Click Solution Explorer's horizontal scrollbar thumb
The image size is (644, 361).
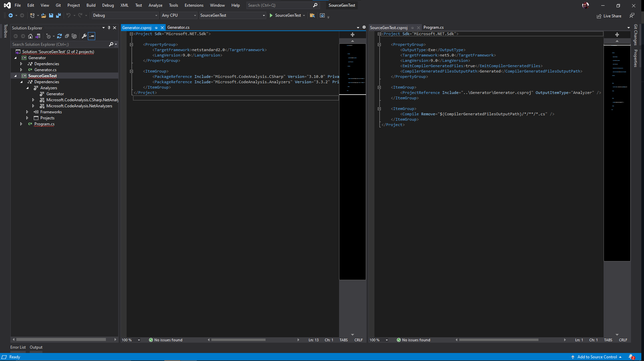(61, 340)
